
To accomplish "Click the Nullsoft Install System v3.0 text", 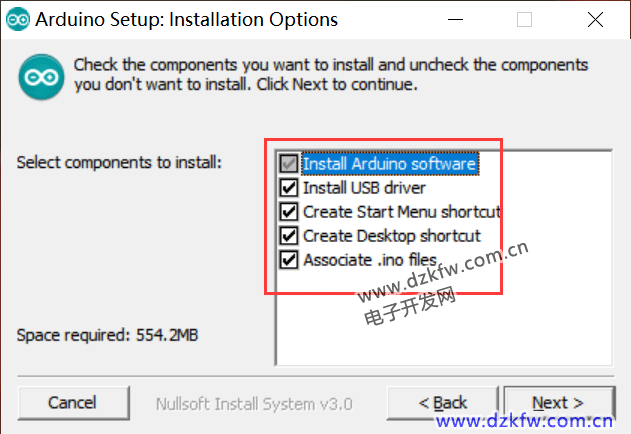I will [254, 404].
